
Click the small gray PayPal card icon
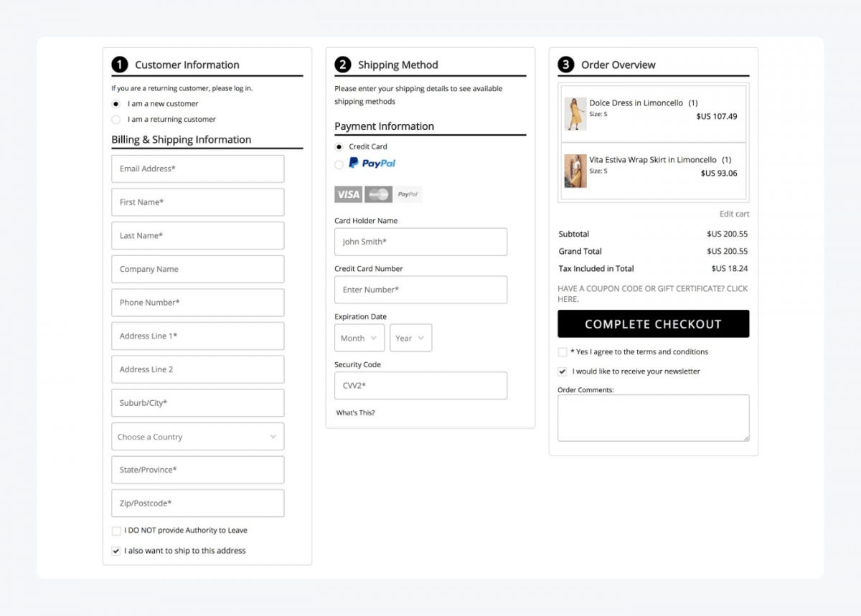[x=408, y=194]
